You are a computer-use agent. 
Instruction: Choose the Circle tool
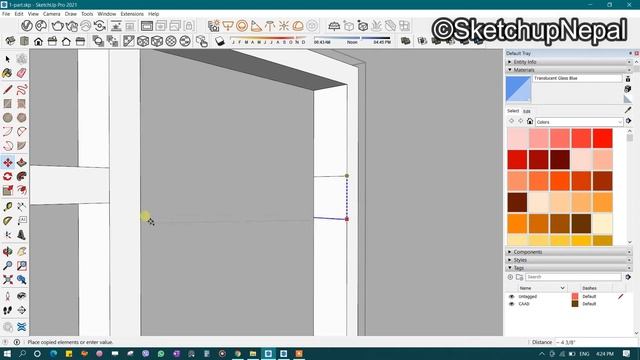(x=8, y=118)
